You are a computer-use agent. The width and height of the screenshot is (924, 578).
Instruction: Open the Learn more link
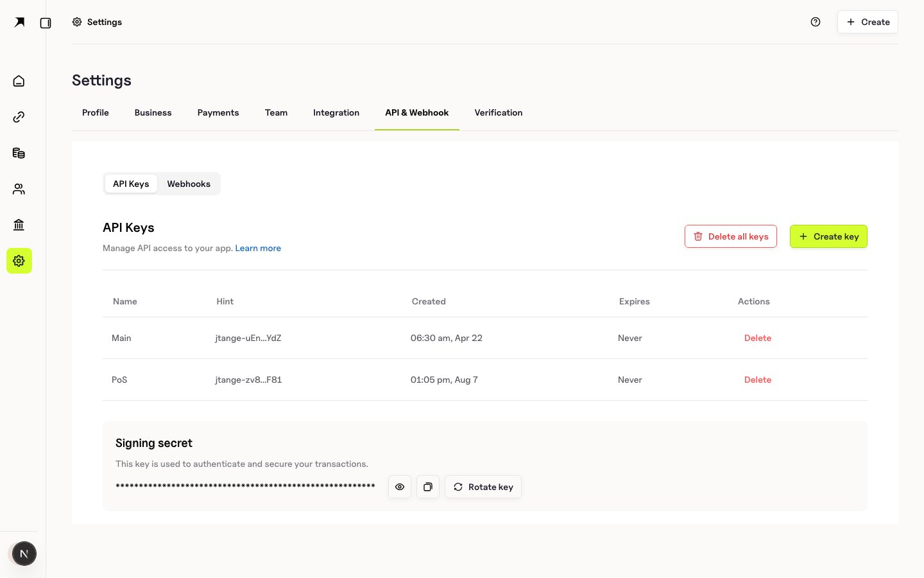pyautogui.click(x=258, y=248)
